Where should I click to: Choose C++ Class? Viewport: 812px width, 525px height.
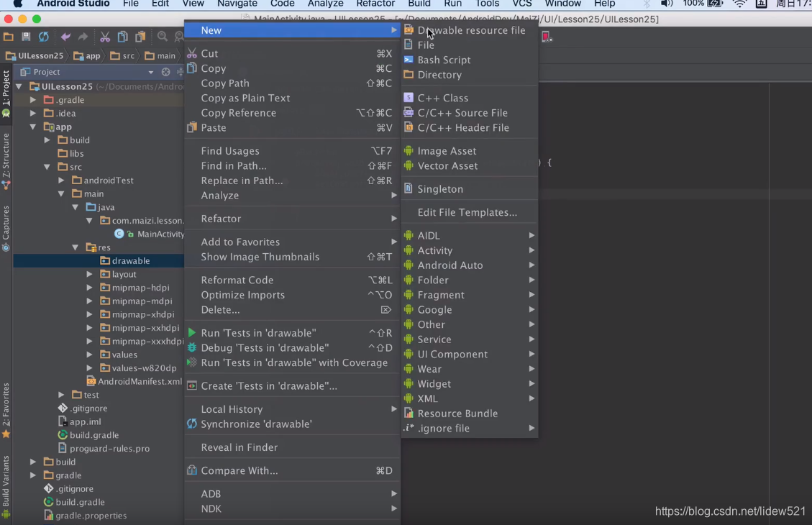(x=469, y=98)
